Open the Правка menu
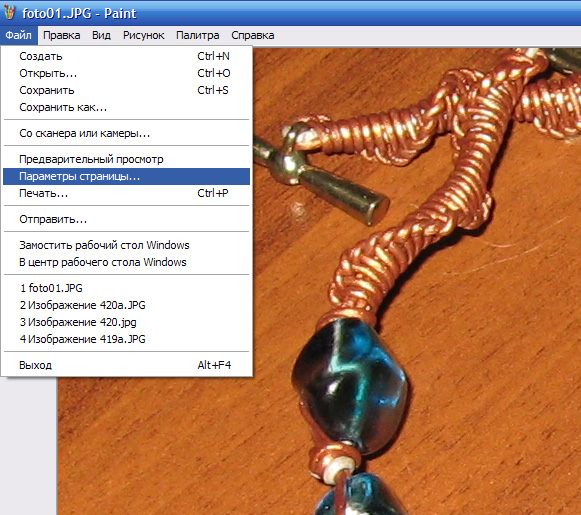Viewport: 581px width, 515px height. tap(62, 36)
